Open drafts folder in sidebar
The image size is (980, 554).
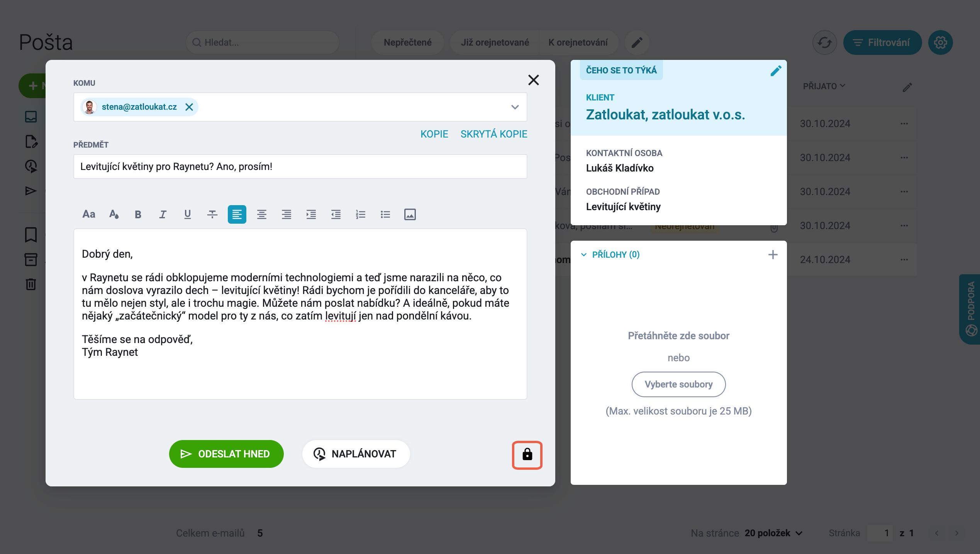coord(31,141)
